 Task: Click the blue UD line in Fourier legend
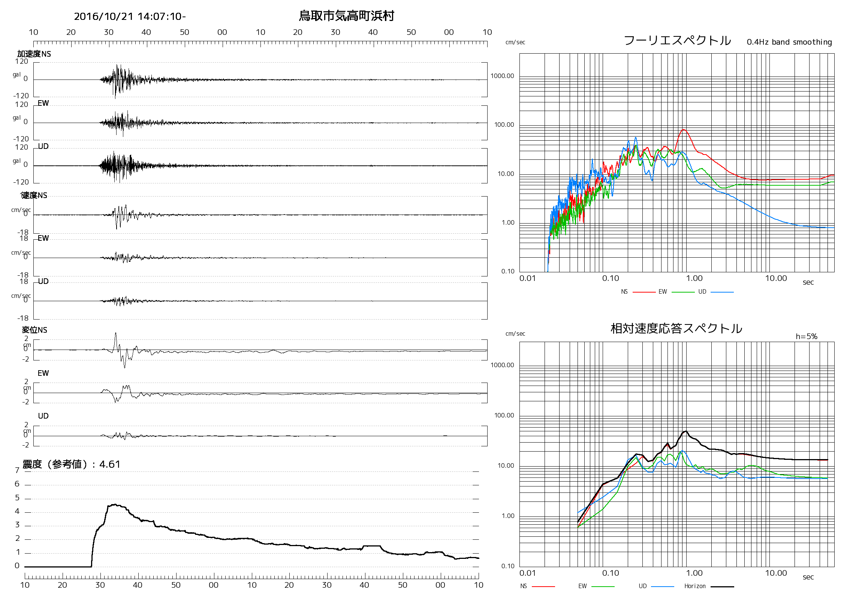pyautogui.click(x=722, y=293)
